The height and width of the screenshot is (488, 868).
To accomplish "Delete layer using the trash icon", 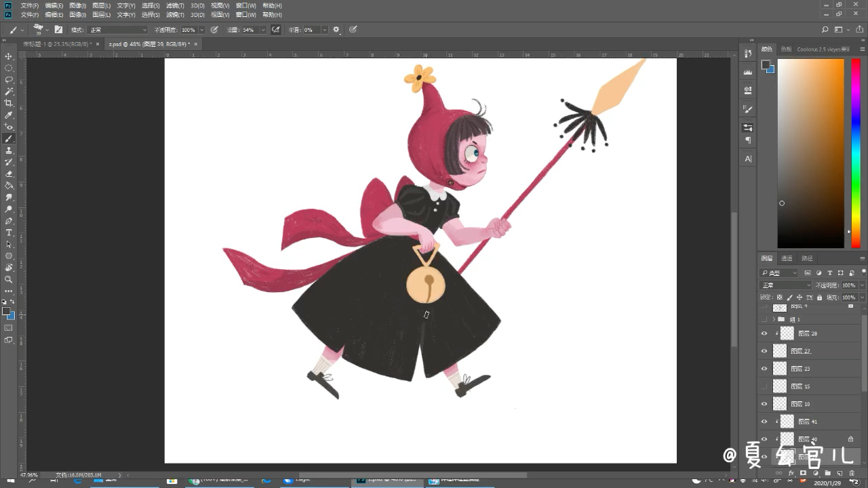I will click(x=852, y=473).
